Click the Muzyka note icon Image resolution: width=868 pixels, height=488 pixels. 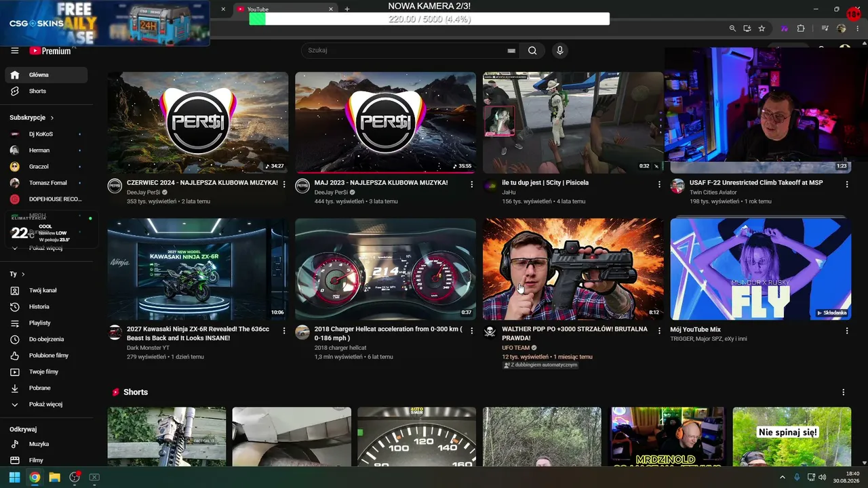click(x=14, y=444)
